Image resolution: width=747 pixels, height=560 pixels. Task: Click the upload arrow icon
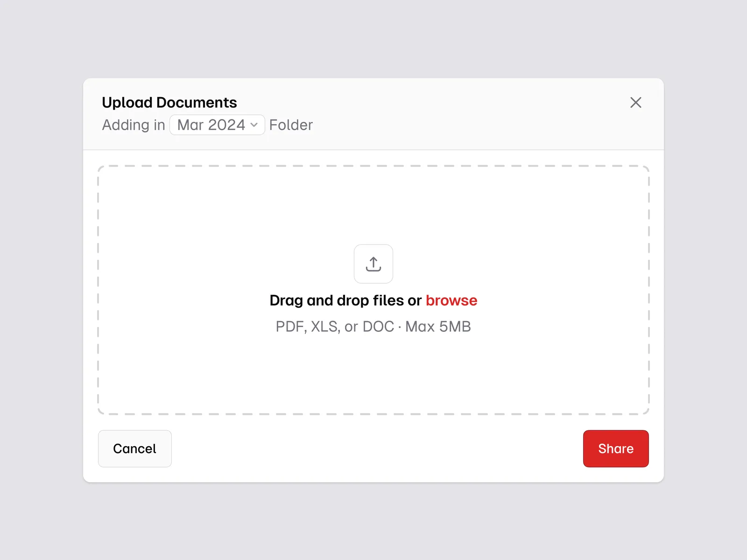point(373,264)
